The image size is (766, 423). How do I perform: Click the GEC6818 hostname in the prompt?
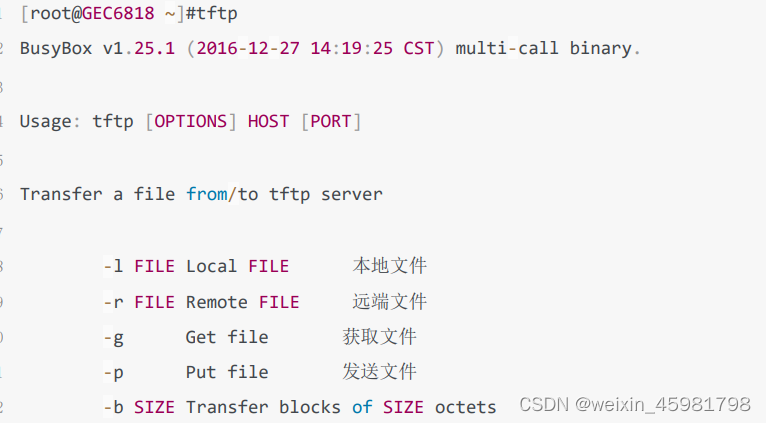[x=118, y=13]
